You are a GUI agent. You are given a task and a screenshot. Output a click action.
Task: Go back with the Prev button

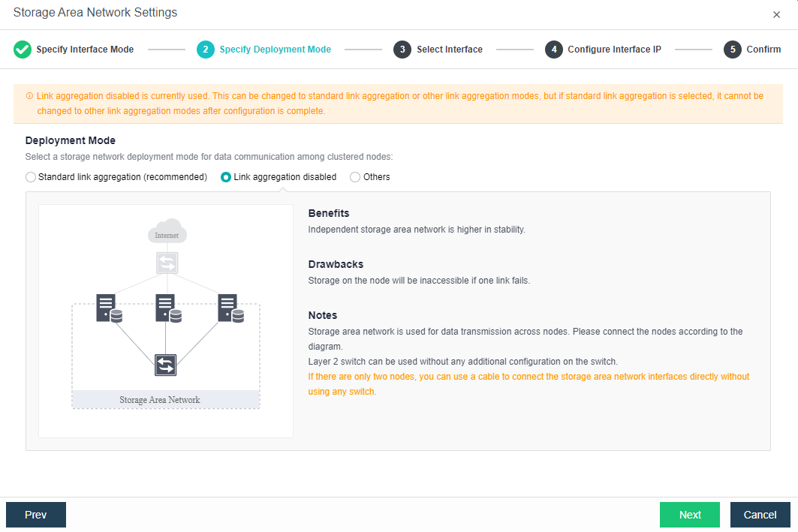(x=36, y=515)
